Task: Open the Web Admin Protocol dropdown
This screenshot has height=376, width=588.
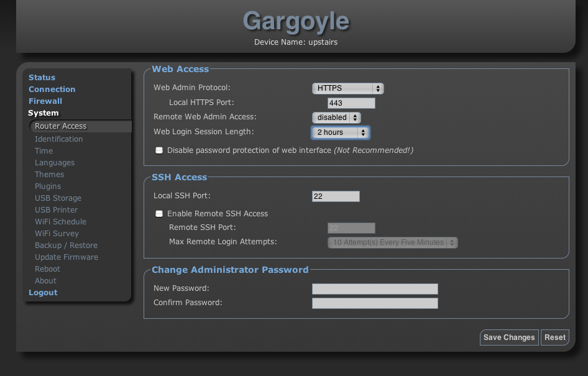Action: coord(347,88)
